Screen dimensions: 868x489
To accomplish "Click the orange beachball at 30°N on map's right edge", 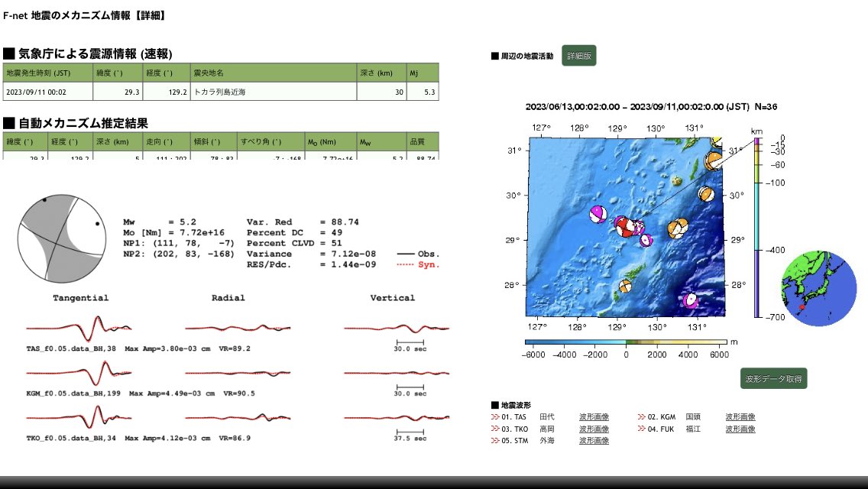I will [706, 194].
